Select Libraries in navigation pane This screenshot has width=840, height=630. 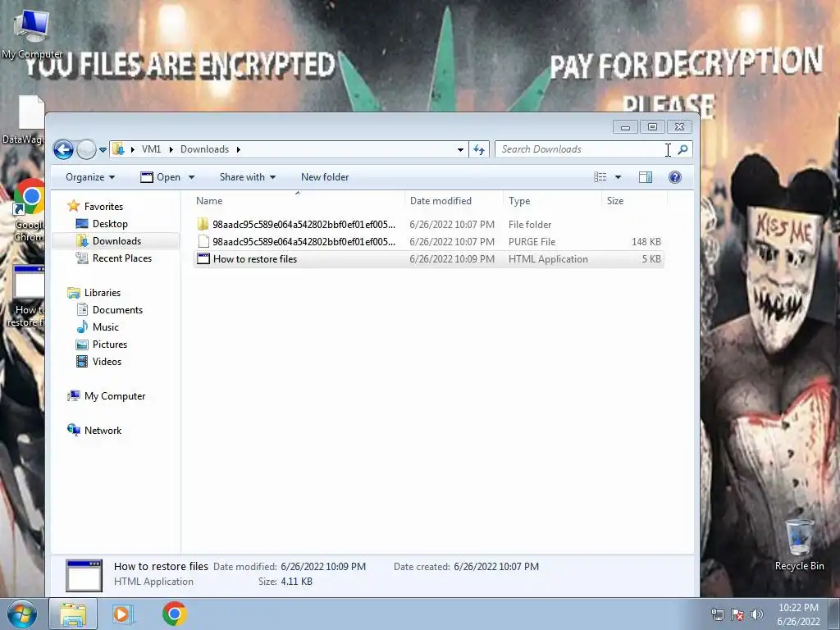pyautogui.click(x=103, y=293)
